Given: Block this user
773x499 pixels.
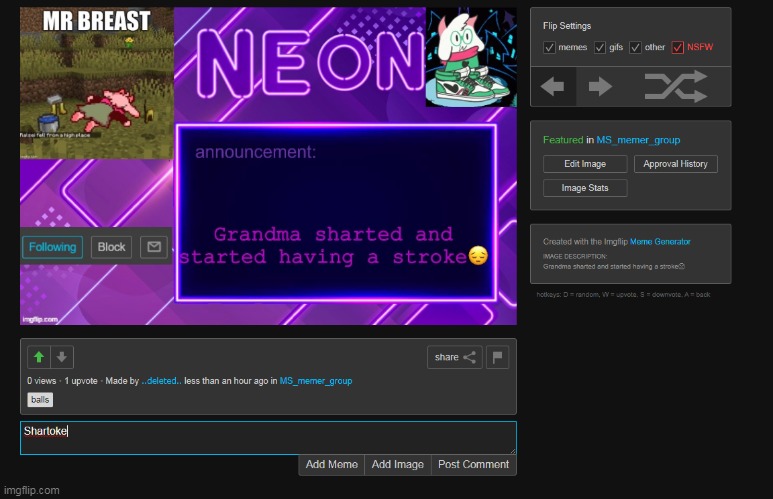Looking at the screenshot, I should pyautogui.click(x=111, y=247).
